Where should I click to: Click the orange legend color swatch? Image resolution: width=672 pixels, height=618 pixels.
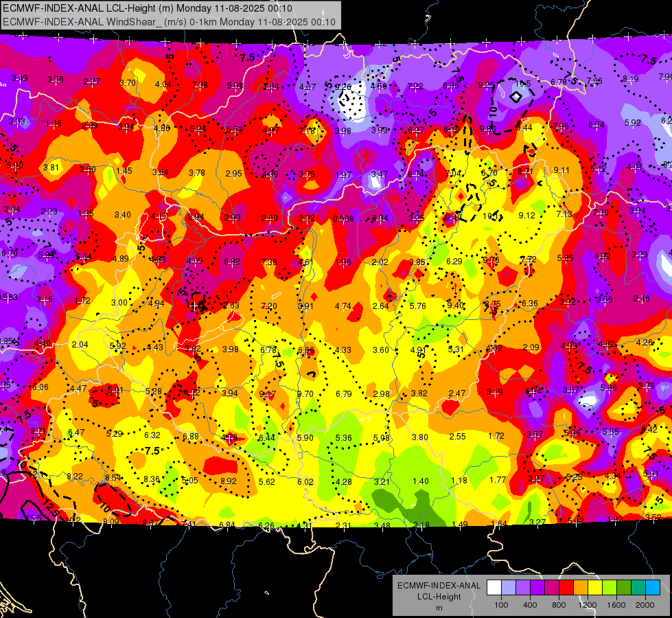coord(581,588)
